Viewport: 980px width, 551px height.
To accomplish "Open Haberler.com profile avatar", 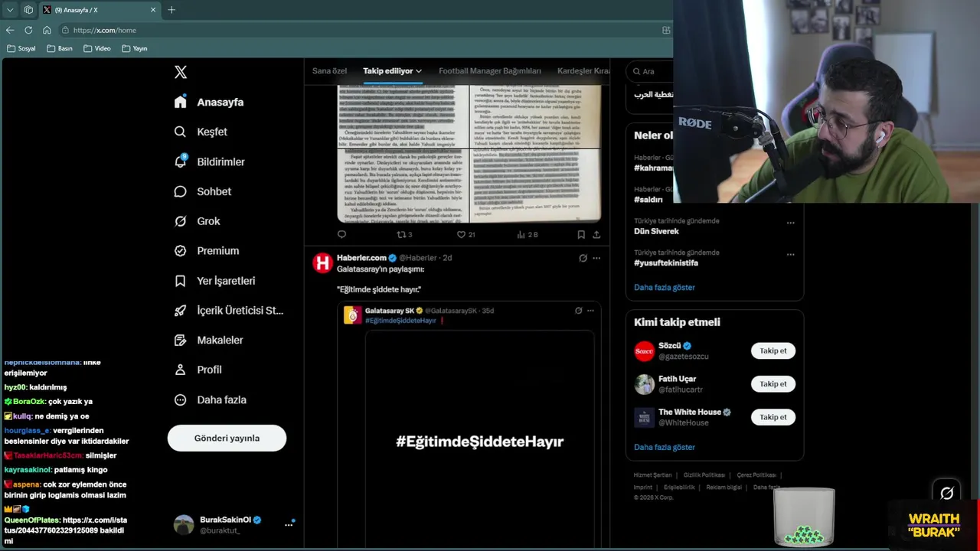I will [x=322, y=263].
